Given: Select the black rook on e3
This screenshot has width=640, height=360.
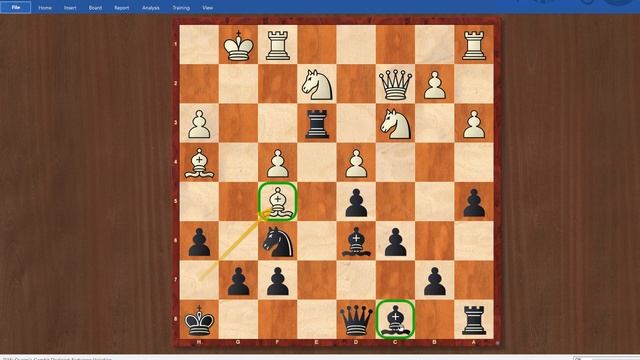Looking at the screenshot, I should coord(317,124).
